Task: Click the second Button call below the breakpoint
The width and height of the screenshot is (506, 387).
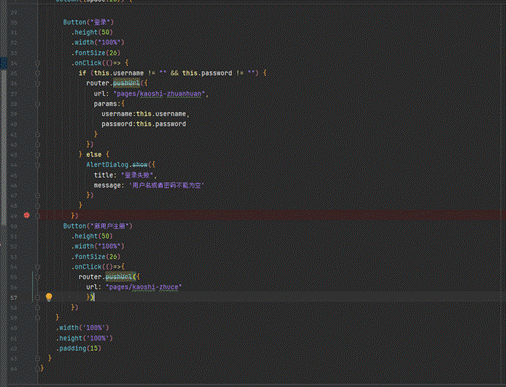Action: click(x=98, y=226)
